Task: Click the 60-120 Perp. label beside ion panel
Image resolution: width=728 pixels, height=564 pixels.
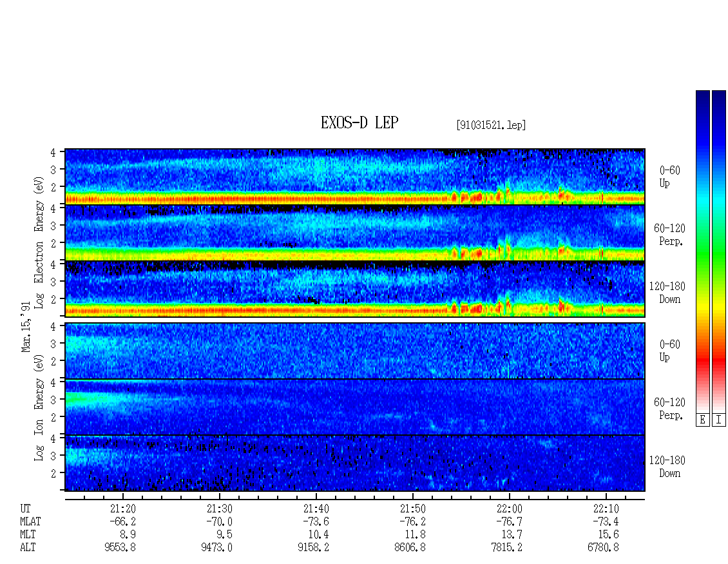Action: click(x=669, y=409)
